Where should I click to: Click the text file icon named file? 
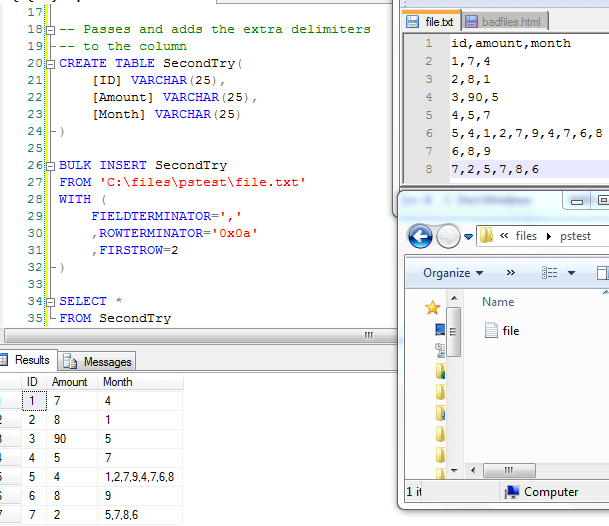point(491,331)
